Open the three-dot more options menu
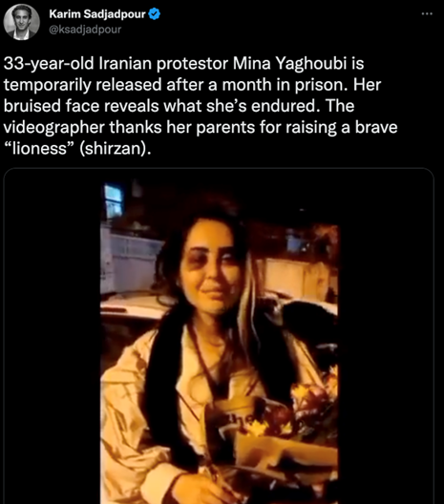 pos(427,13)
